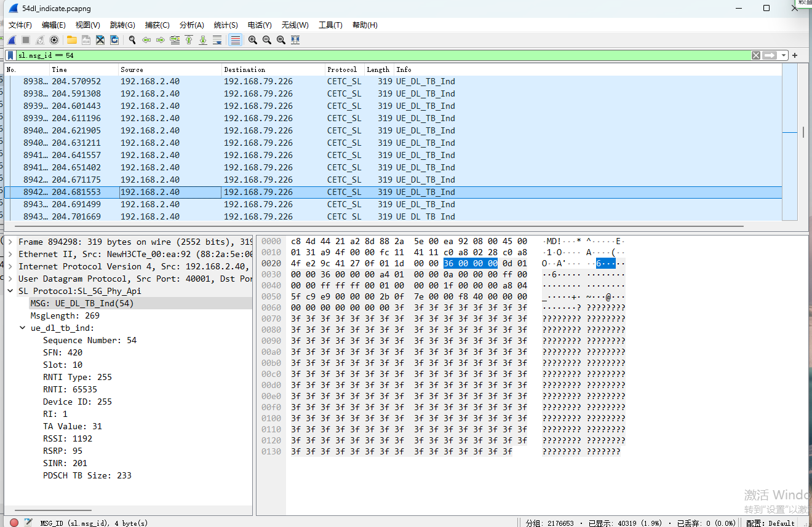812x527 pixels.
Task: Sort by Destination column header
Action: click(273, 69)
